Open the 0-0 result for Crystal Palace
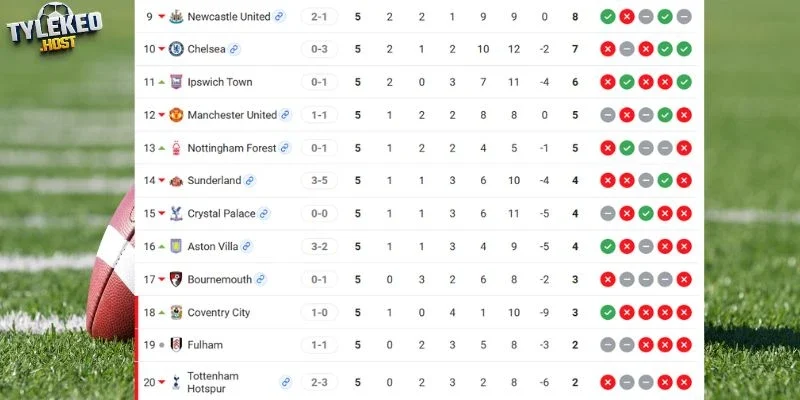 pos(319,213)
